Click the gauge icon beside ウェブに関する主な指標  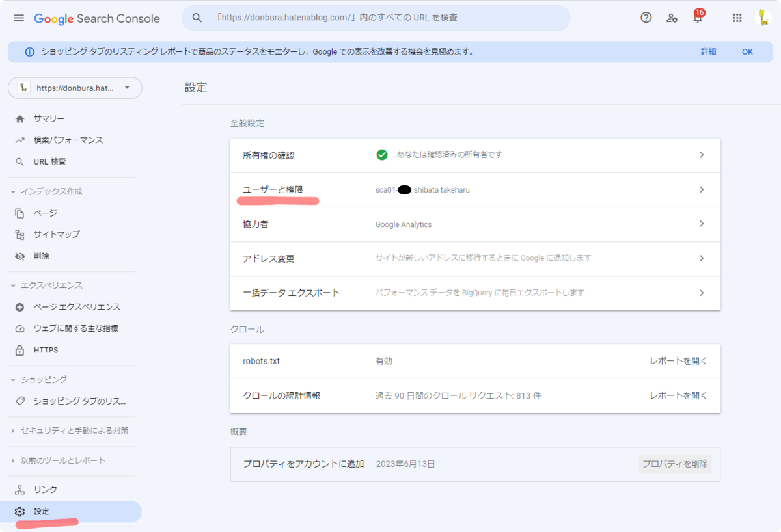(20, 328)
